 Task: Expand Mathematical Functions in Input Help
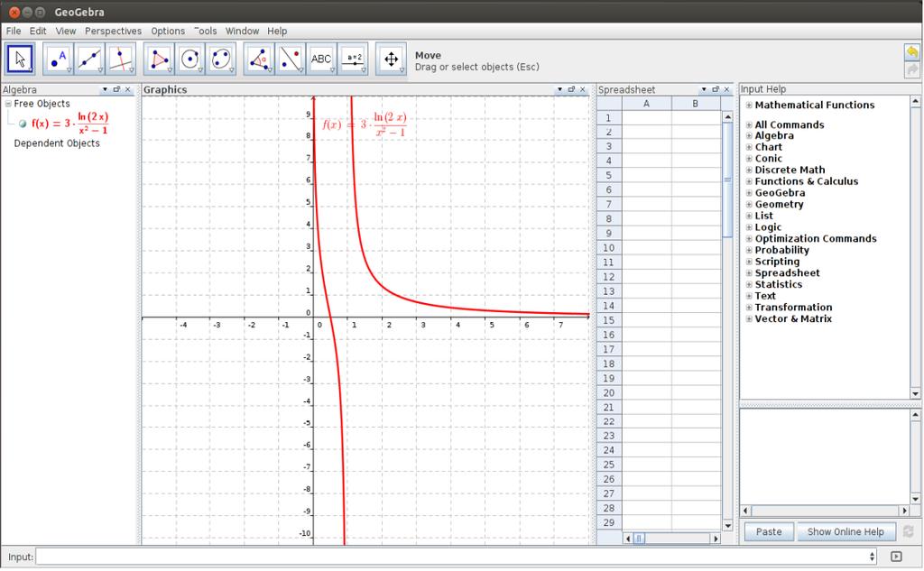click(x=749, y=106)
